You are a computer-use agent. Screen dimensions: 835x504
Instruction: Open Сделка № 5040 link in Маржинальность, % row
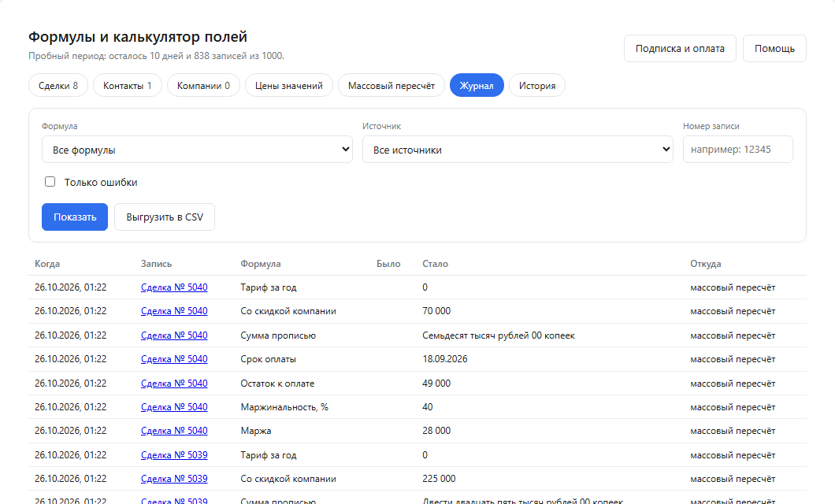(x=174, y=406)
